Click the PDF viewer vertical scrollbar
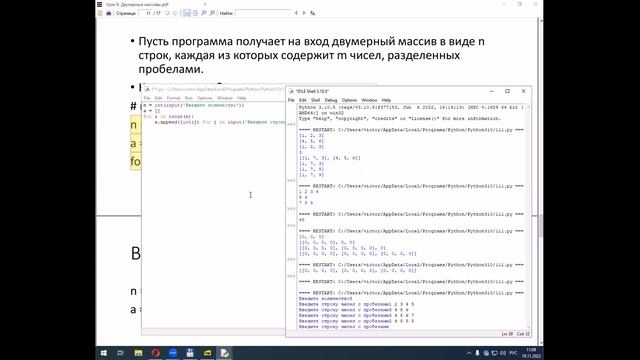Screen dimensions: 640x360 [541, 182]
